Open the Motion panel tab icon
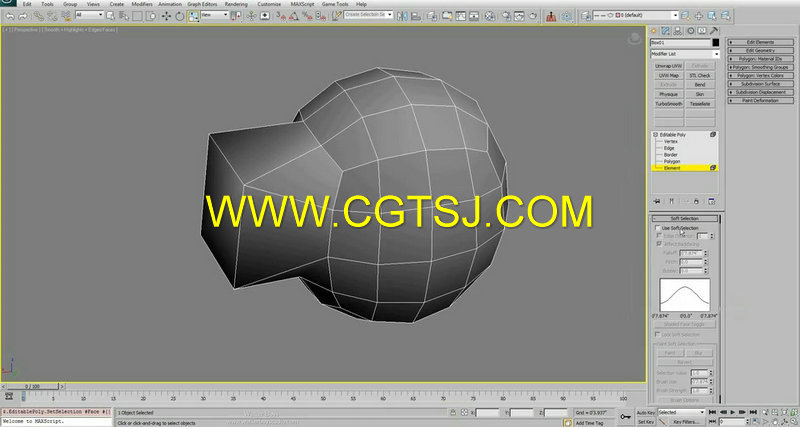Viewport: 800px width, 427px height. 690,31
